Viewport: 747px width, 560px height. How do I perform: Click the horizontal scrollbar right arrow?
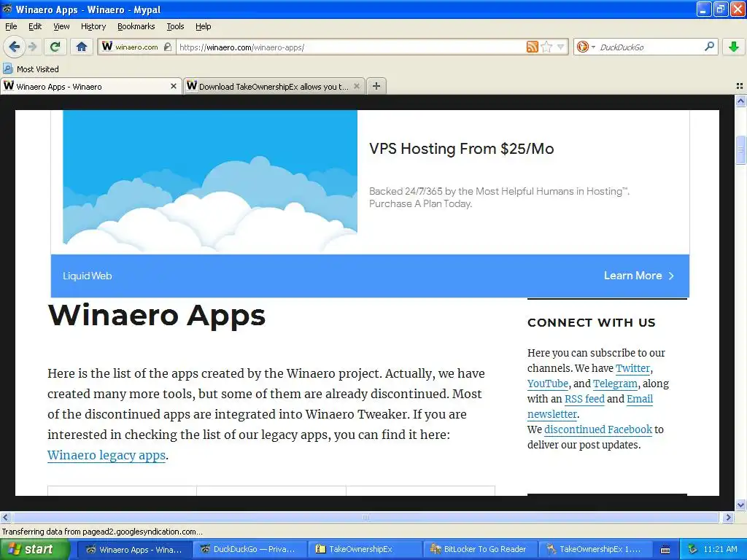point(728,517)
